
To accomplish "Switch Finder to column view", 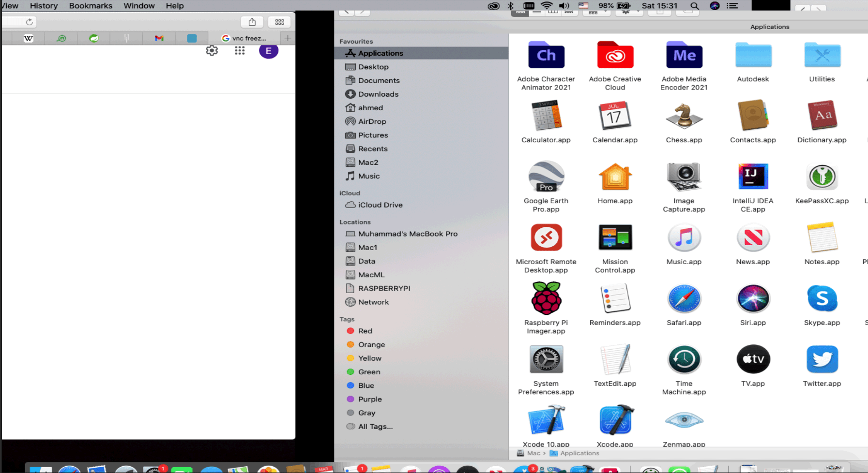I will 553,12.
